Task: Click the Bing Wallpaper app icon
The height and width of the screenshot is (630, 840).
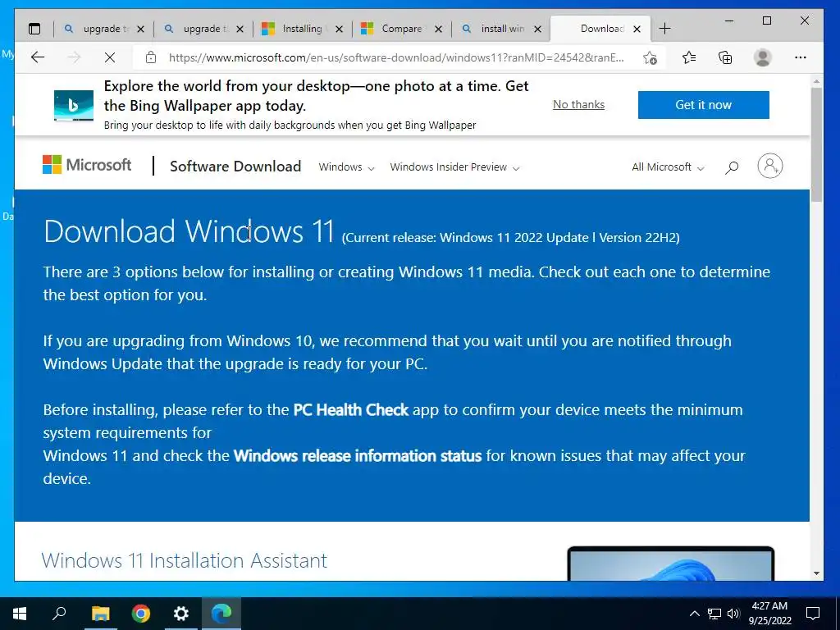Action: [73, 105]
